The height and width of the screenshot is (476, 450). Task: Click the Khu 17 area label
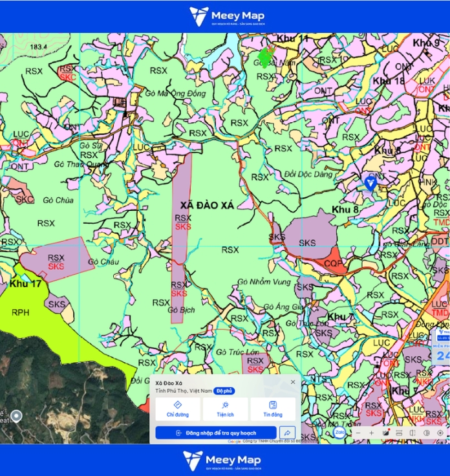coord(25,284)
